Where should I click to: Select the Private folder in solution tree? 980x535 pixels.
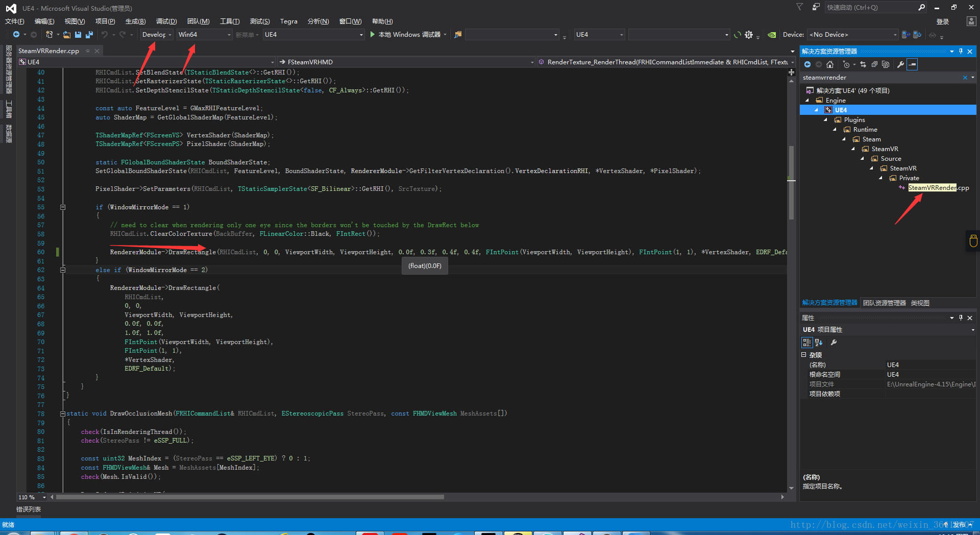909,178
